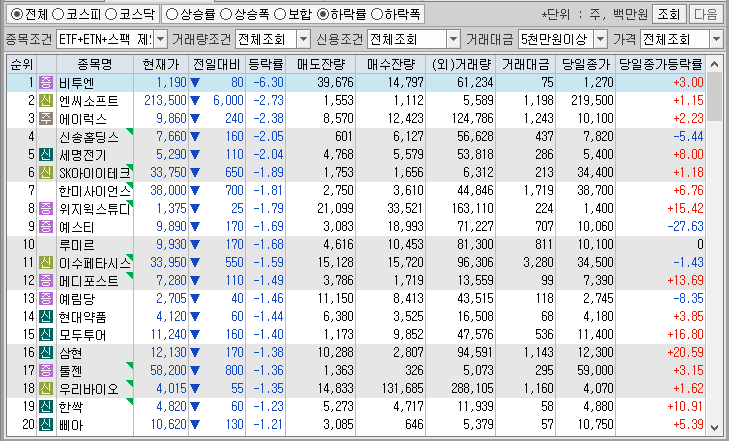
Task: Click the 131,685 bid quantity cell
Action: pos(403,388)
